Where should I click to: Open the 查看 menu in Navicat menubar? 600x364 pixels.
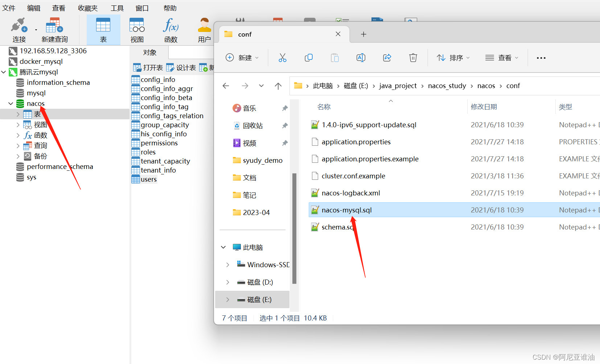click(59, 8)
